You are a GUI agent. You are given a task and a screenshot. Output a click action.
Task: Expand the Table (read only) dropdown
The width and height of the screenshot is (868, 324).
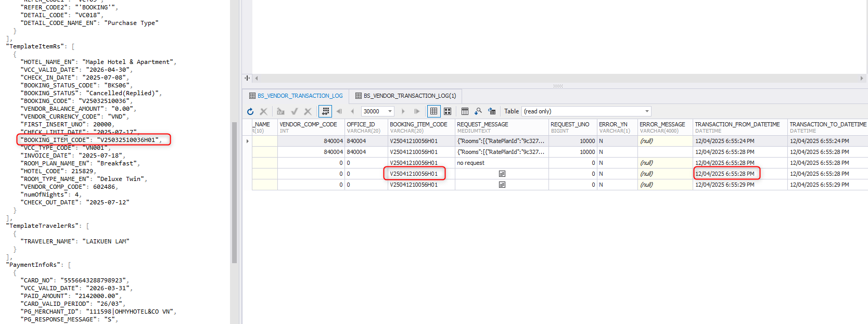[x=647, y=111]
